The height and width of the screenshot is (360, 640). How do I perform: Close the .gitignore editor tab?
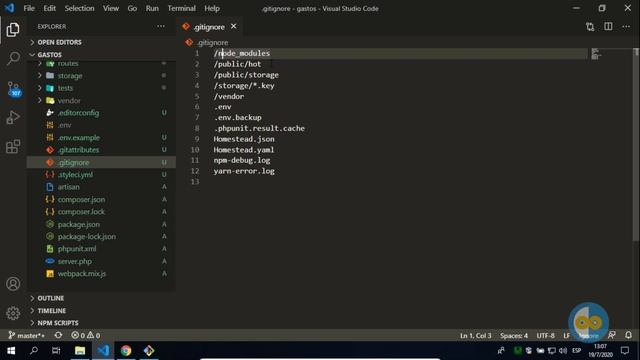pyautogui.click(x=233, y=26)
